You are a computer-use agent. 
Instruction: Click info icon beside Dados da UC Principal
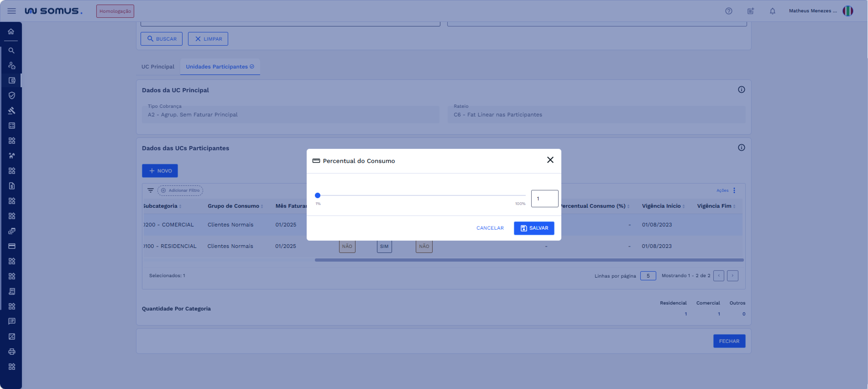[741, 90]
